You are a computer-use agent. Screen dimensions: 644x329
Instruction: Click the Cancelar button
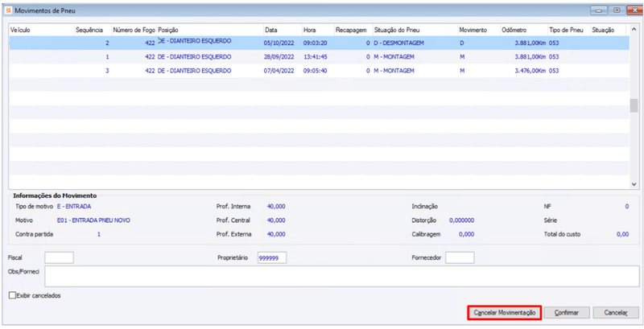(x=615, y=312)
